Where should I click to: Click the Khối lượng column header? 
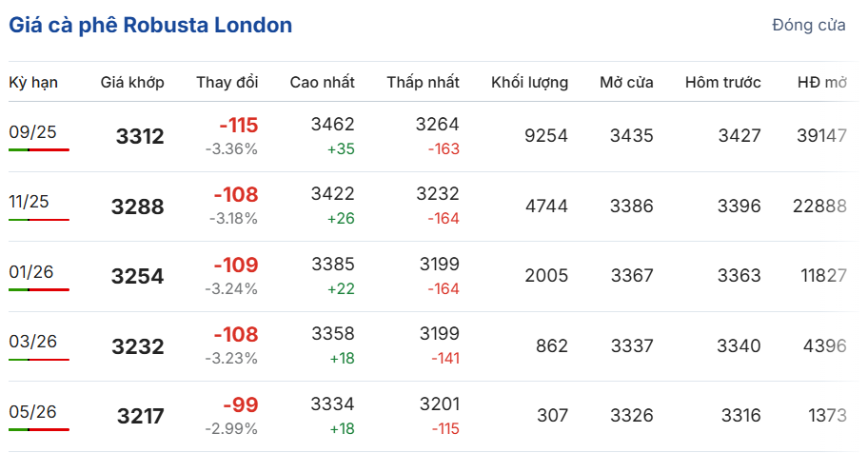click(x=529, y=83)
